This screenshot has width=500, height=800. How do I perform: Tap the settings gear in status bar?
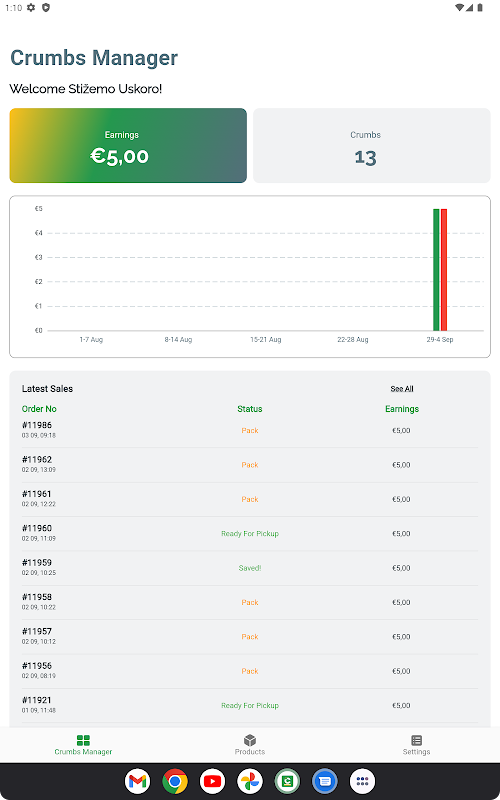coord(31,8)
